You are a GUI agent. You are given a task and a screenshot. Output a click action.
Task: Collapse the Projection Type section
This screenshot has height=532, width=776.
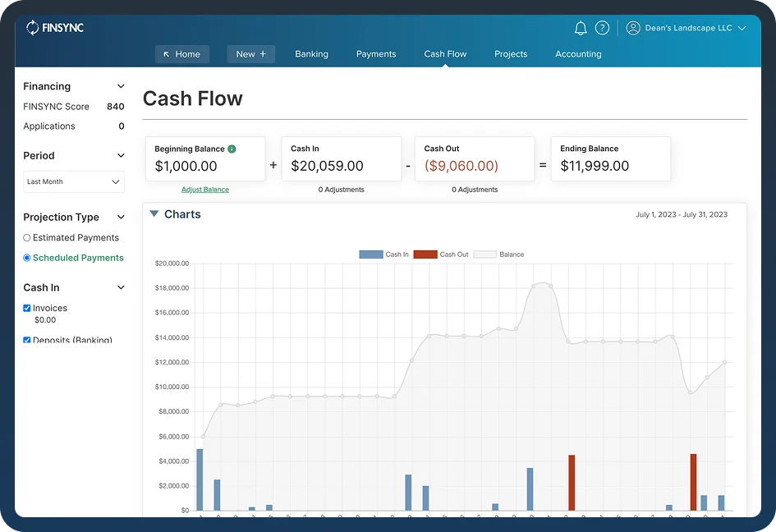[x=121, y=217]
